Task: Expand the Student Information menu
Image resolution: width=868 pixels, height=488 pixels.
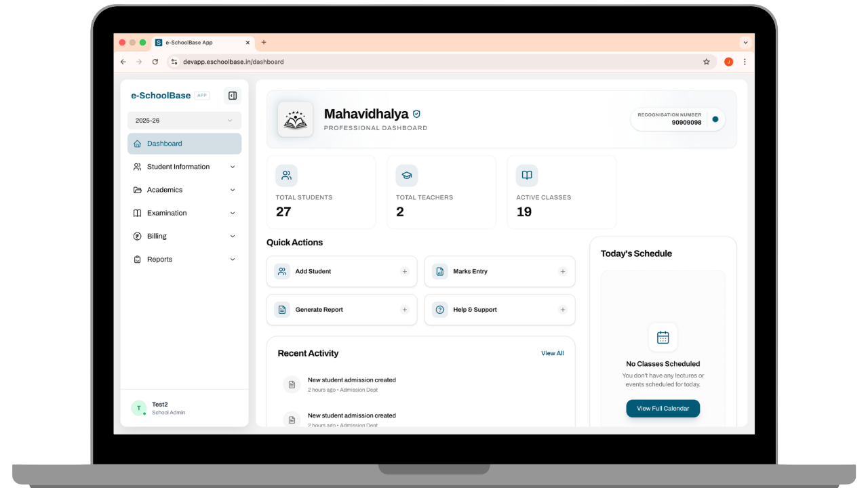Action: tap(184, 167)
